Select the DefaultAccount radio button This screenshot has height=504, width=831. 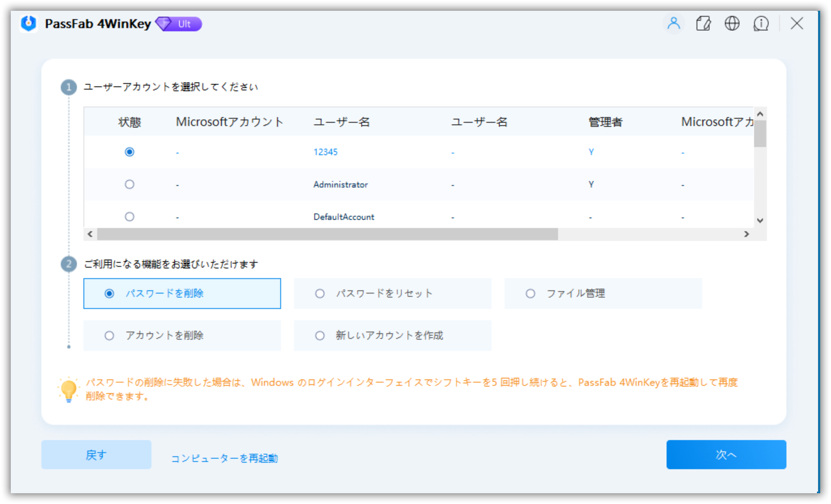pyautogui.click(x=130, y=217)
